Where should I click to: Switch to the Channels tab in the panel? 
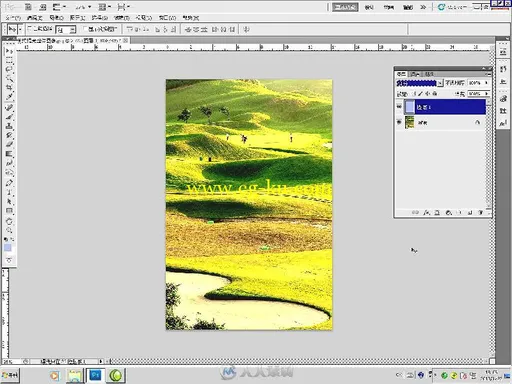click(415, 74)
